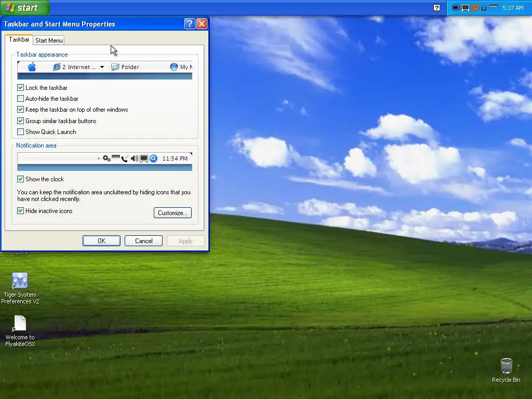Uncheck Show the clock
This screenshot has width=532, height=399.
click(20, 179)
